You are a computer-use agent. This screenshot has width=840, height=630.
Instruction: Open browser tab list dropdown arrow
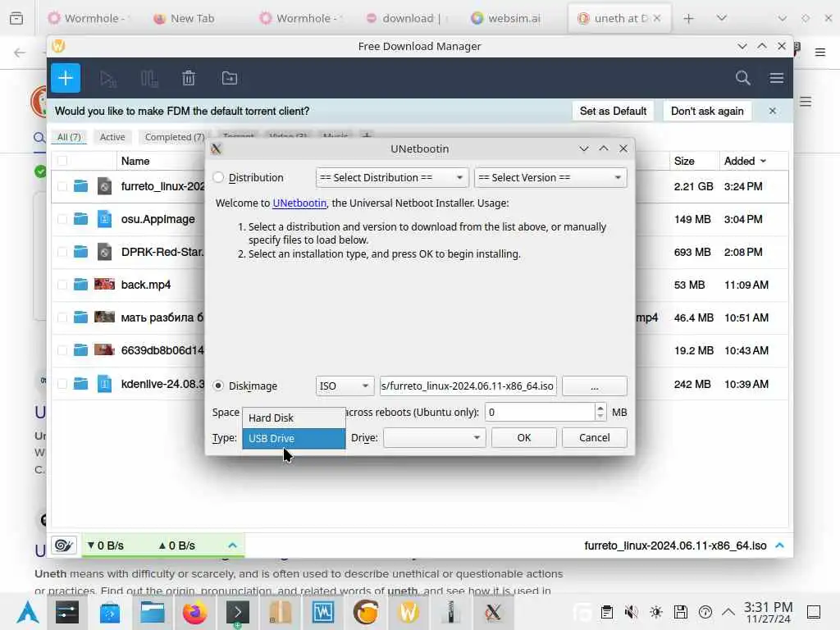[722, 18]
